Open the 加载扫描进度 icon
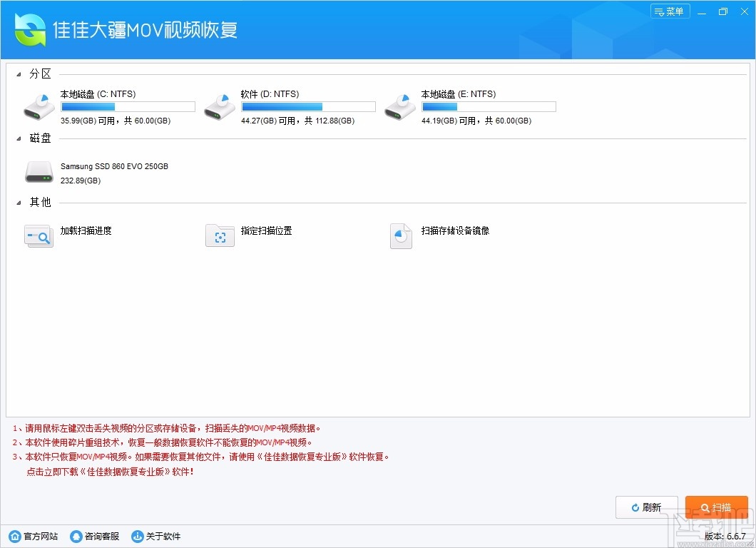 click(39, 235)
